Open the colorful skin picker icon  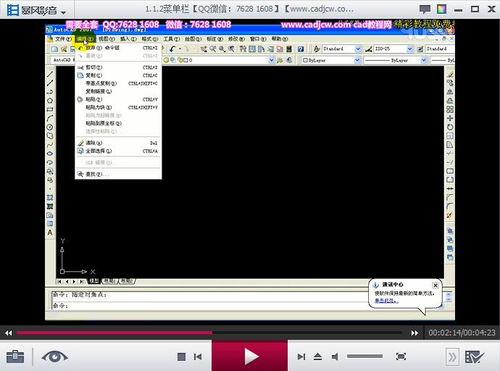point(442,9)
